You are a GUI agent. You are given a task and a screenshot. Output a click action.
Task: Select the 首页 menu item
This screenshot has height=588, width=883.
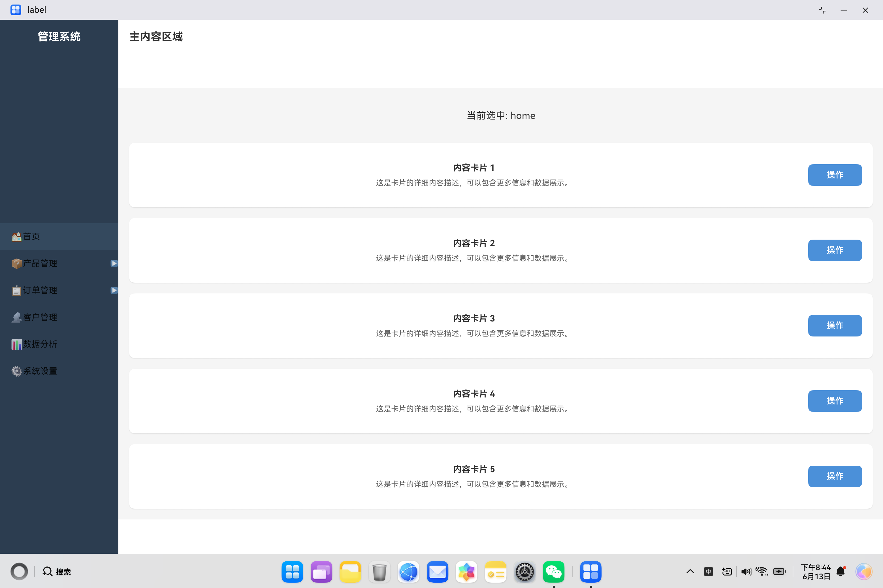point(59,237)
